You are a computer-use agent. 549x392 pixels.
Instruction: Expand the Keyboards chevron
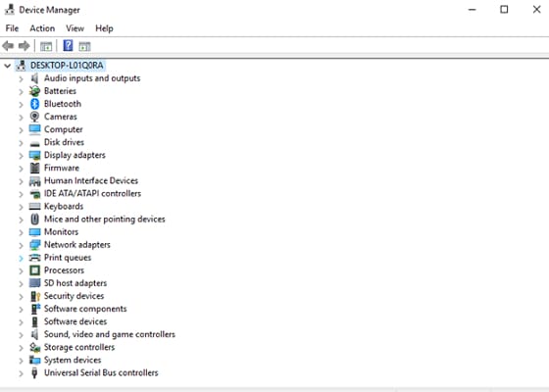click(21, 207)
